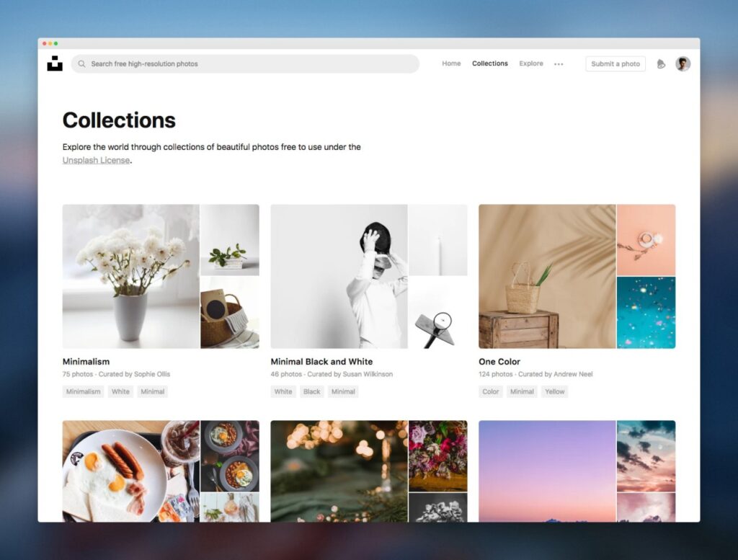Screen dimensions: 738x560
Task: Open the dark clouds sunset thumbnail
Action: (646, 456)
